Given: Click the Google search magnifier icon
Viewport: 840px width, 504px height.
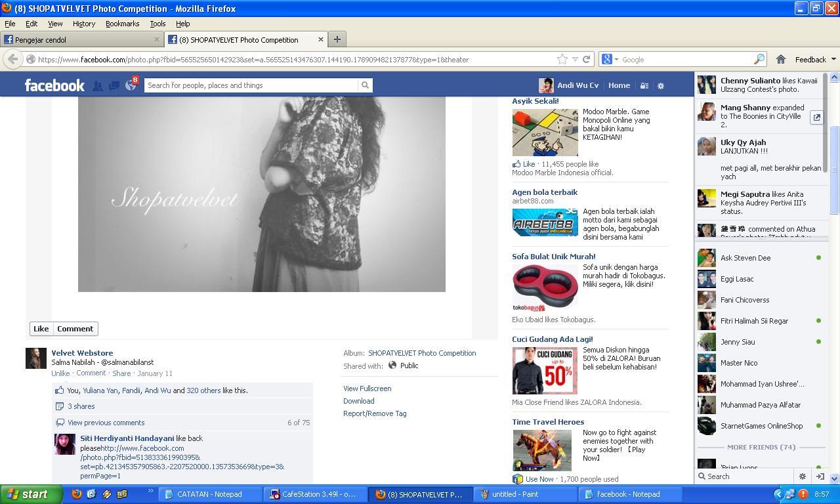Looking at the screenshot, I should (x=759, y=59).
